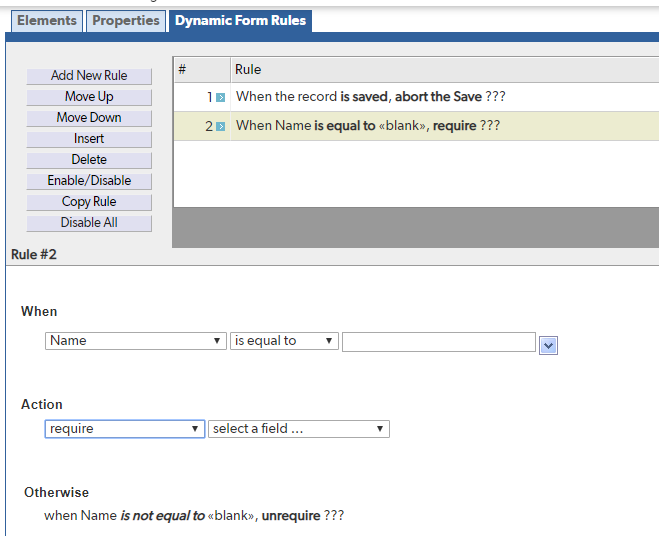Click the Add New Rule button

coord(89,76)
